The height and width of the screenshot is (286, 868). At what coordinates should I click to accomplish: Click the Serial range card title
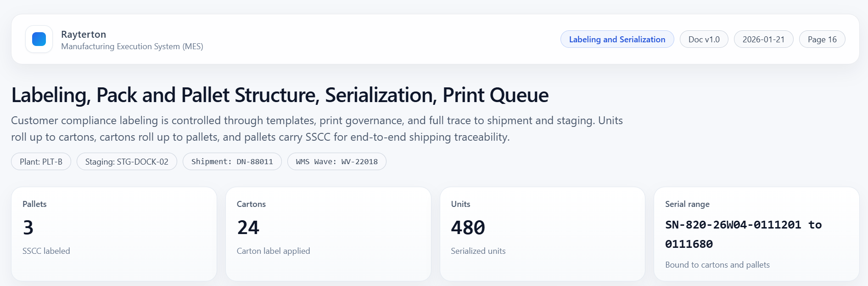tap(687, 204)
